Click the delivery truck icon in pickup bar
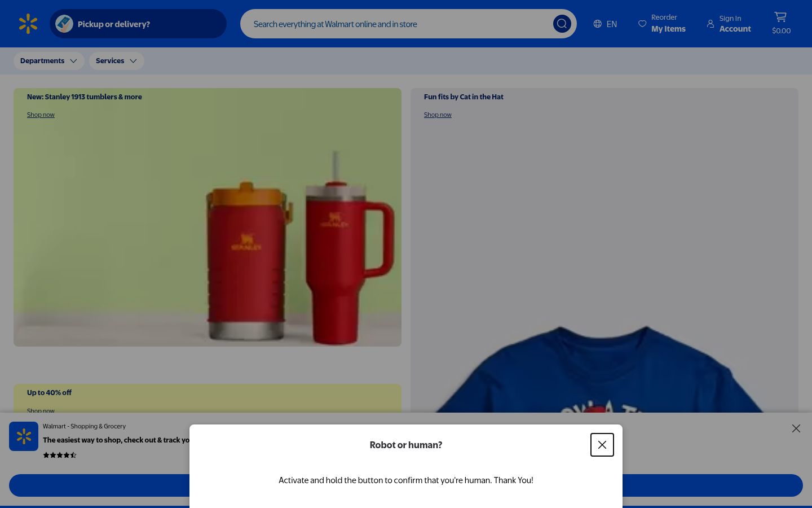The width and height of the screenshot is (812, 508). click(x=64, y=24)
